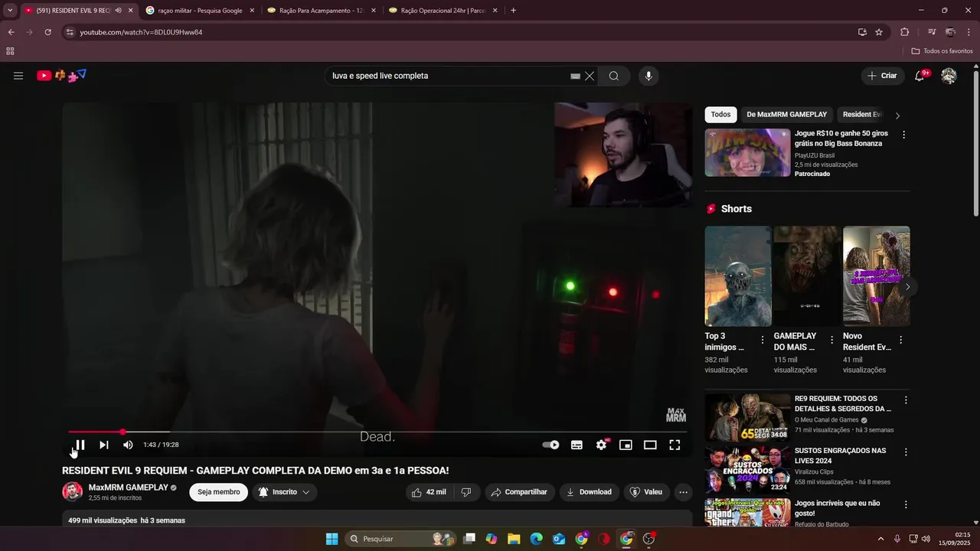This screenshot has width=980, height=551.
Task: Open options for Novo Resident Ev short
Action: [900, 340]
